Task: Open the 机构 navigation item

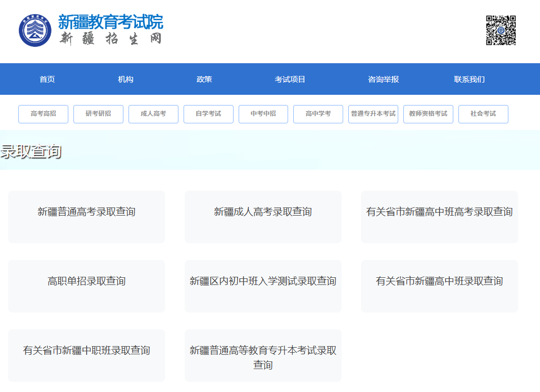Action: 126,79
